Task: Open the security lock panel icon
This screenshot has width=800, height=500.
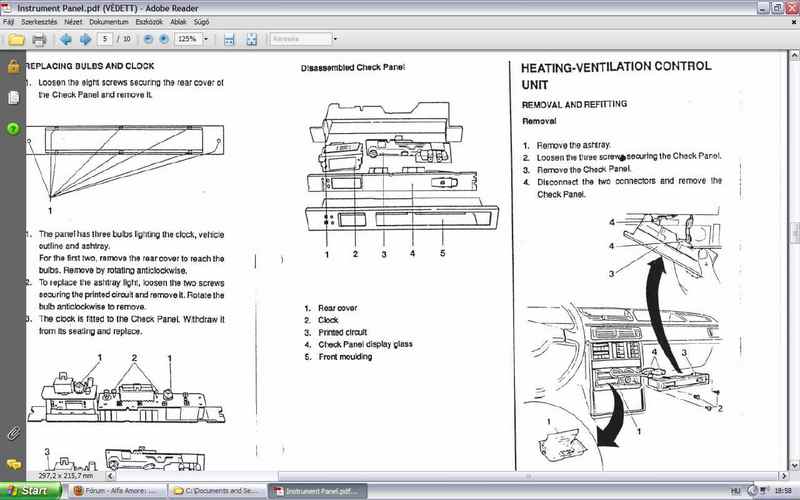Action: click(x=13, y=67)
